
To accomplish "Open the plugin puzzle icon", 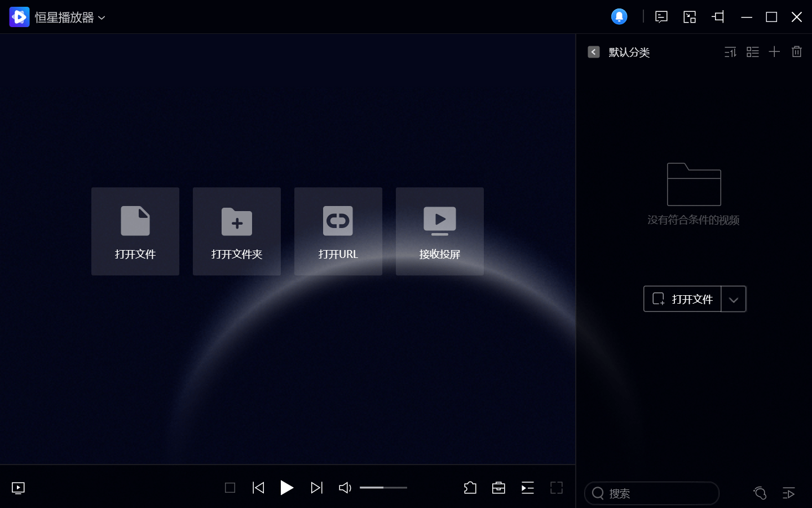I will point(470,488).
